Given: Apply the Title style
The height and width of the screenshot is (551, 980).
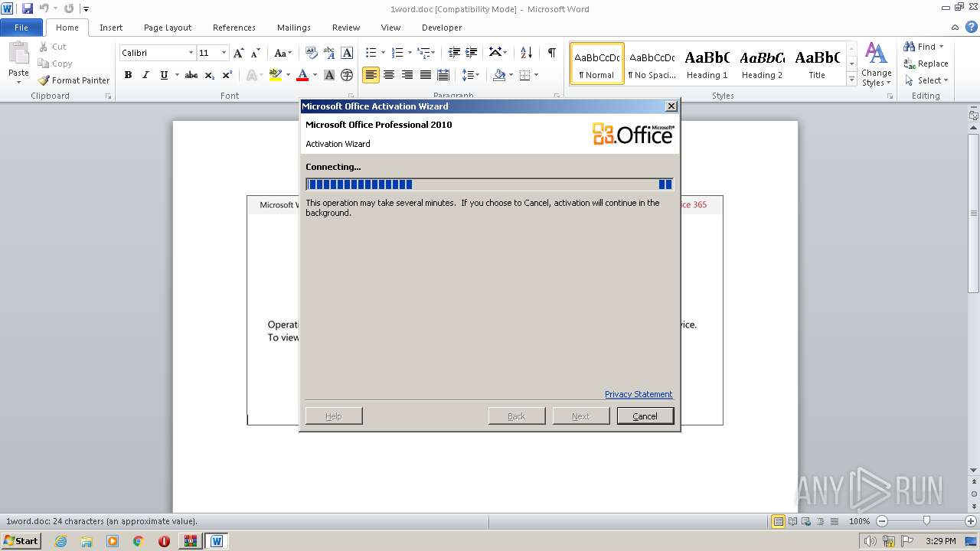Looking at the screenshot, I should (817, 64).
